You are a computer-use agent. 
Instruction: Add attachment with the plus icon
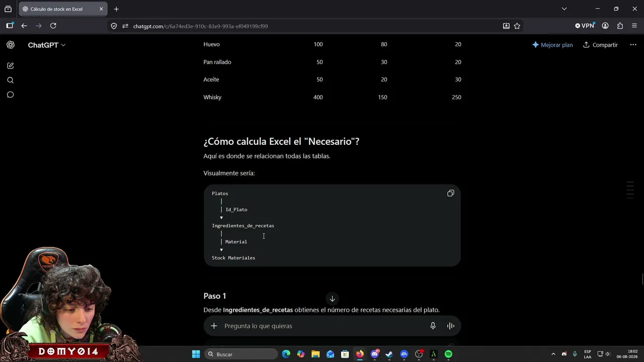tap(214, 326)
